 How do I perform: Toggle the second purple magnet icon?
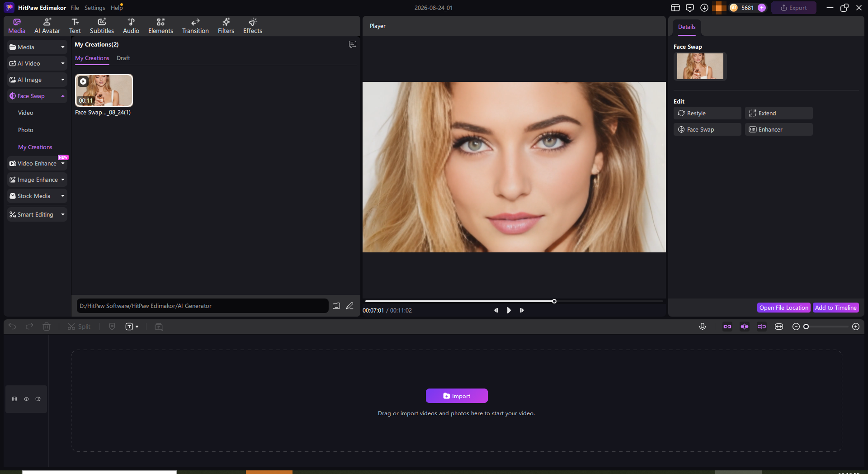tap(745, 327)
